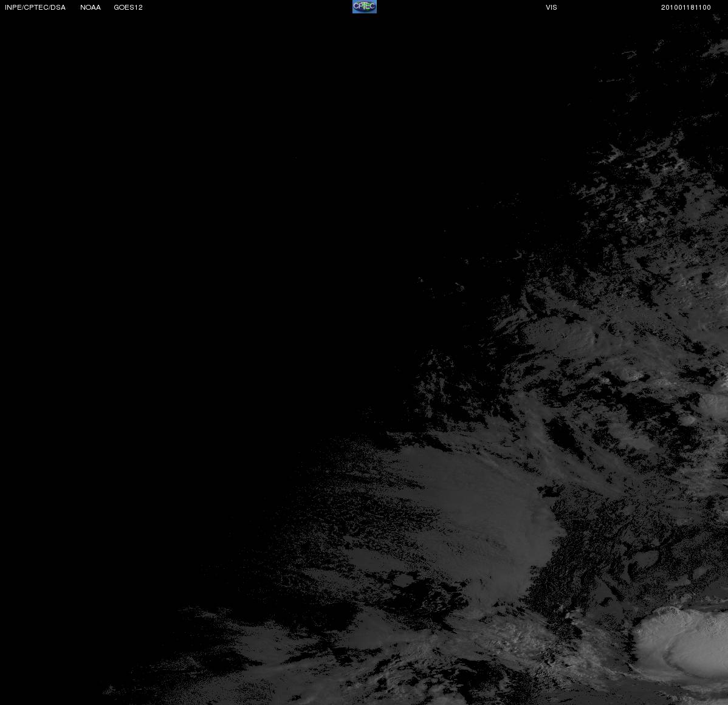This screenshot has width=728, height=705.
Task: Click the CPTEC logo at top center
Action: [x=365, y=7]
